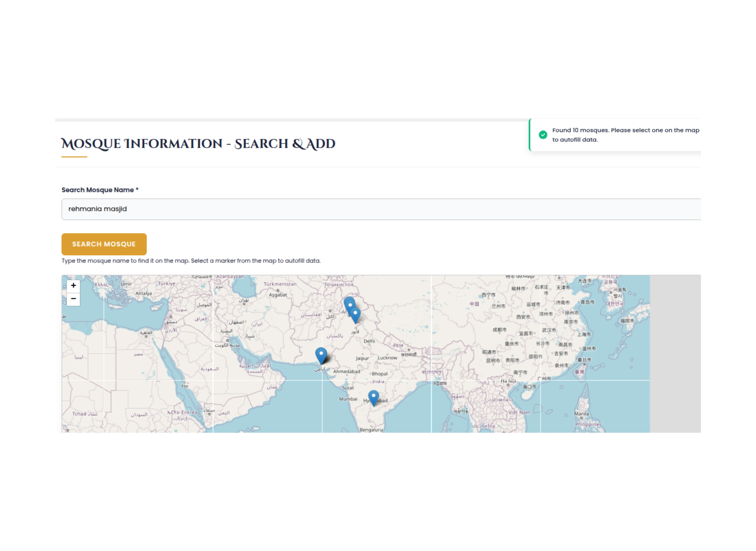The height and width of the screenshot is (551, 756).
Task: Click the 'Türkiye' label on the map
Action: [167, 283]
